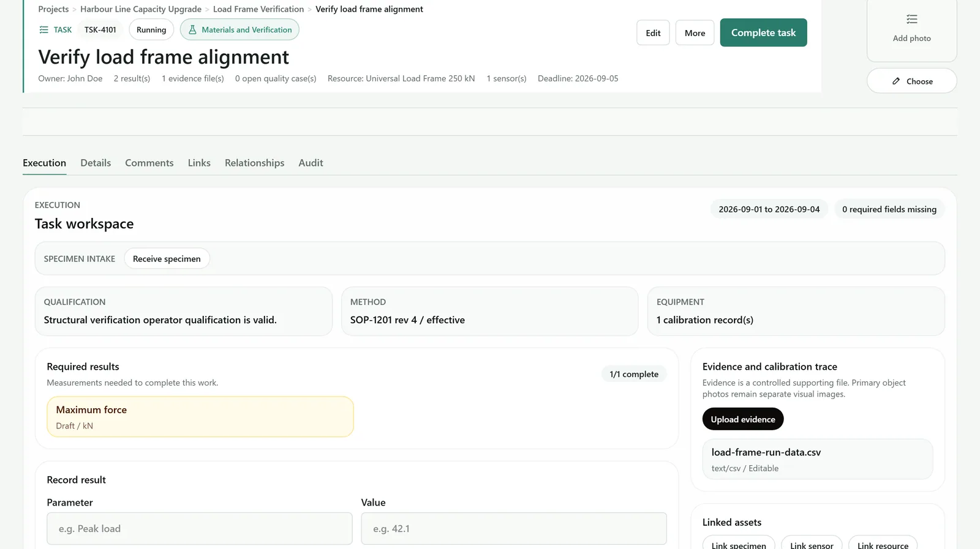Focus the Value input field

514,529
